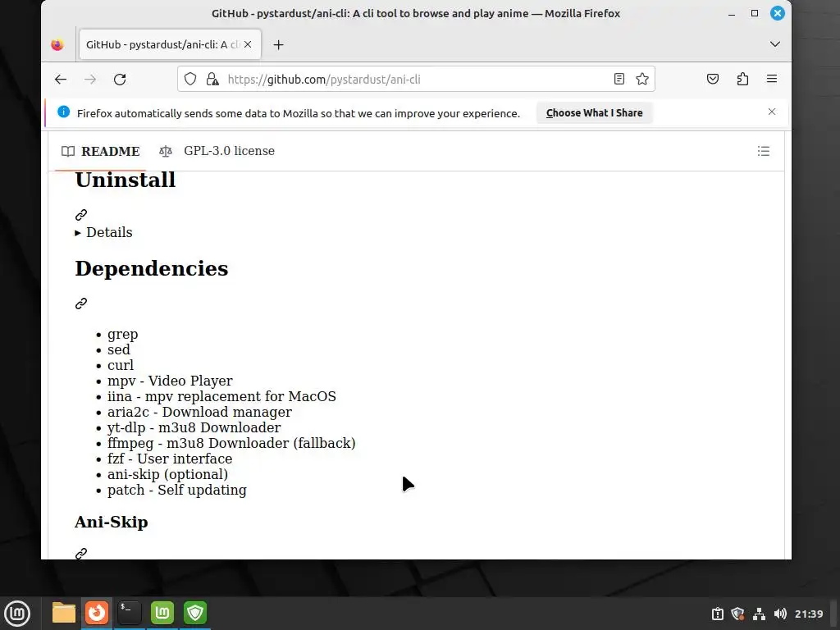Screen dimensions: 840x630
Task: Click the Firefox taskbar icon
Action: (x=97, y=613)
